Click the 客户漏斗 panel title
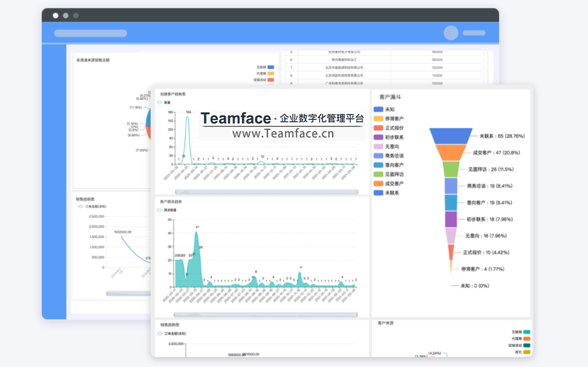The width and height of the screenshot is (588, 367). (x=390, y=97)
